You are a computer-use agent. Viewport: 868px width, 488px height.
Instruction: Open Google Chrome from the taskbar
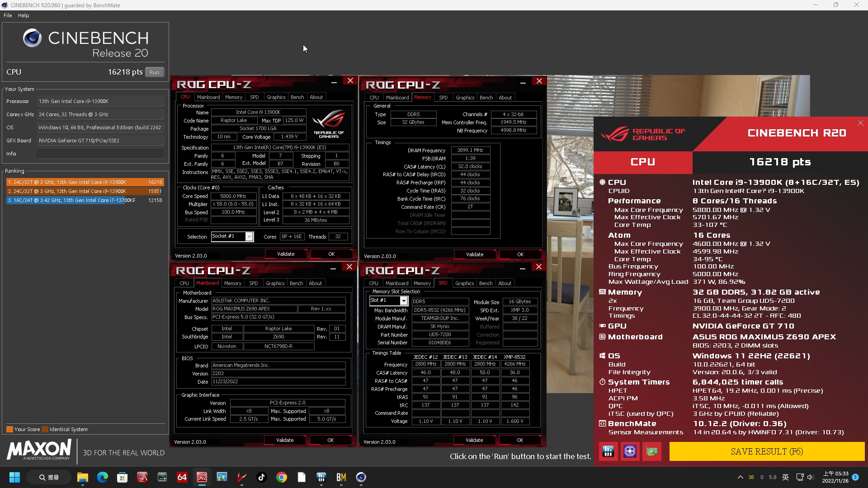point(282,477)
